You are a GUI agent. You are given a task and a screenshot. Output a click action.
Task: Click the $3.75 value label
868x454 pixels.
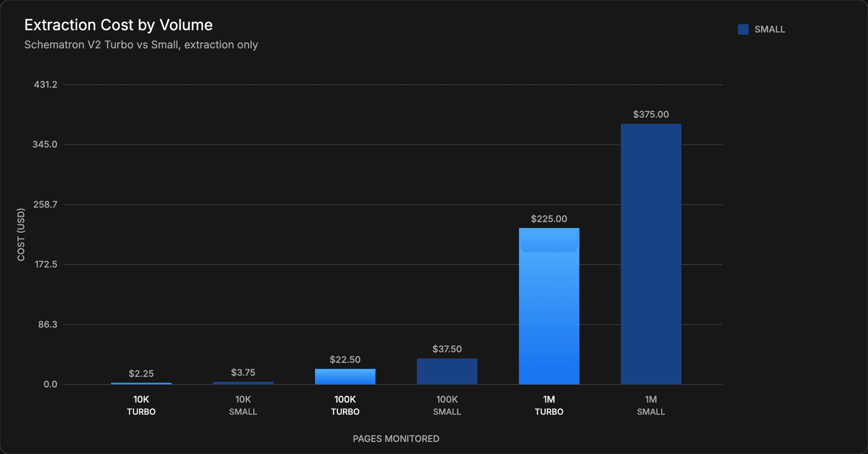(243, 373)
